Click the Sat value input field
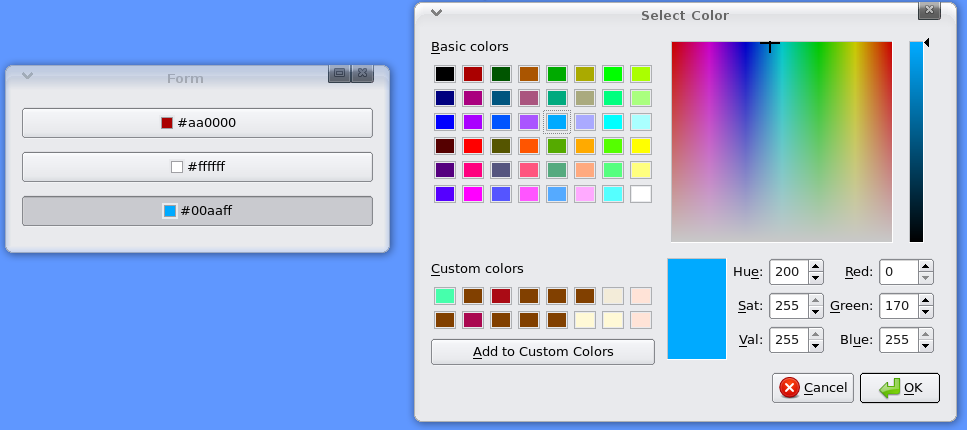The image size is (967, 430). coord(789,306)
